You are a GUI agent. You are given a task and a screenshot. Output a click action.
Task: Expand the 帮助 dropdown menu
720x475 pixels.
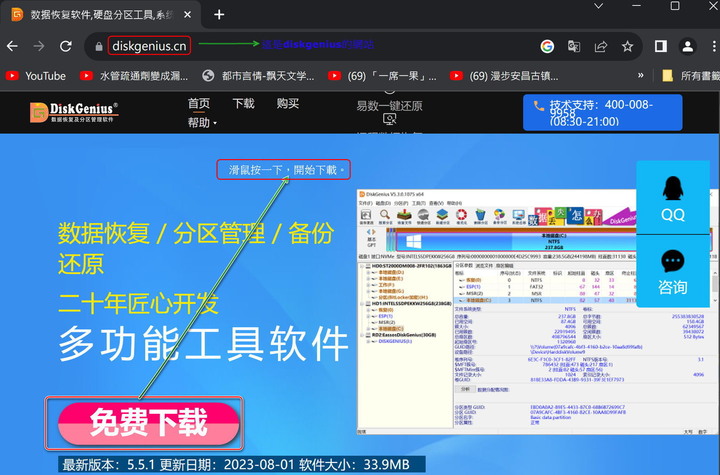pos(202,123)
